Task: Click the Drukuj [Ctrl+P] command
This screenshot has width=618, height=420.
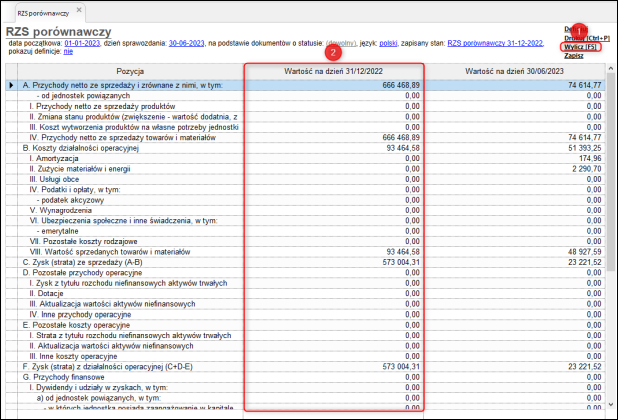Action: (587, 38)
